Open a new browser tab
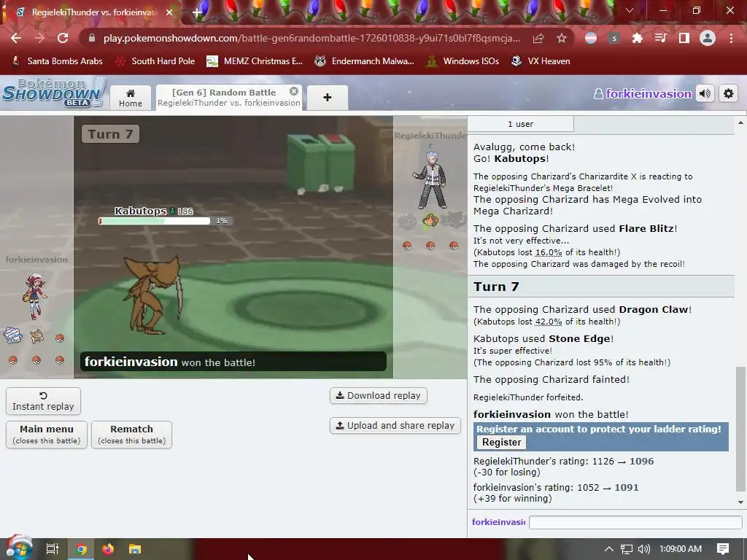747x560 pixels. tap(197, 12)
